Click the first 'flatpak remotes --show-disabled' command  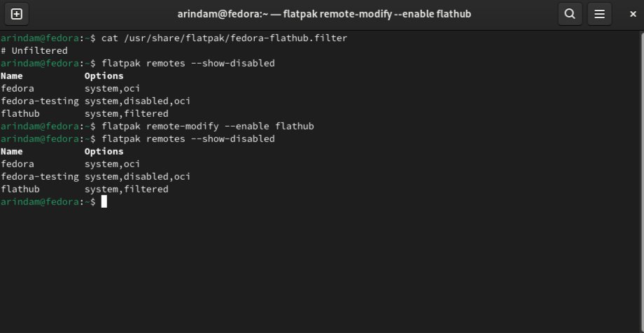(x=188, y=63)
